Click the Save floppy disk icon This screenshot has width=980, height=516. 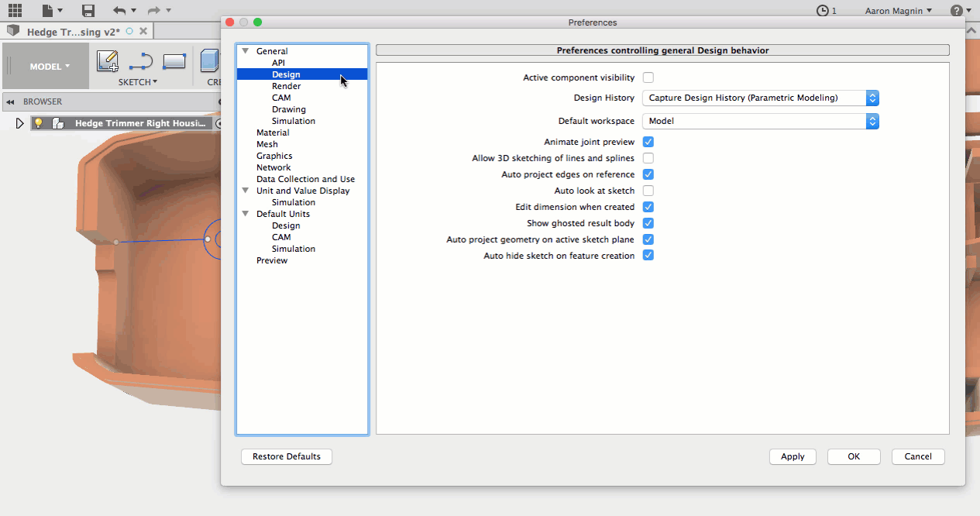click(88, 11)
